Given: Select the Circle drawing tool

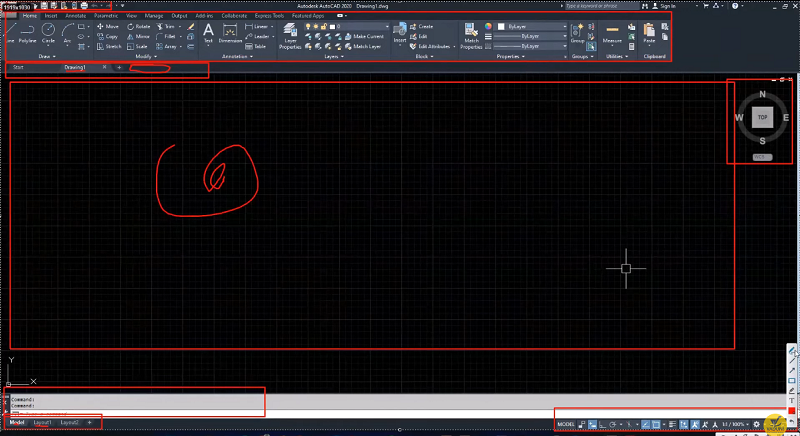Looking at the screenshot, I should pyautogui.click(x=48, y=34).
